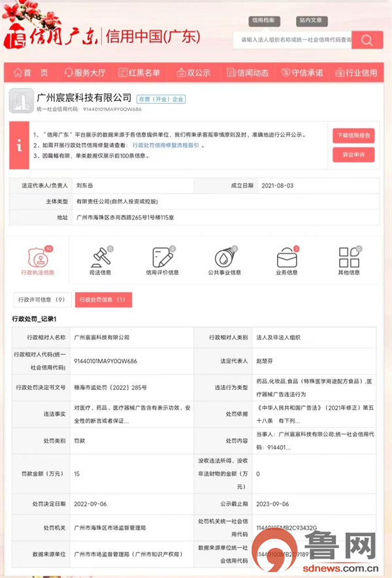The width and height of the screenshot is (392, 578).
Task: Click the search magnifier button
Action: coord(367,40)
